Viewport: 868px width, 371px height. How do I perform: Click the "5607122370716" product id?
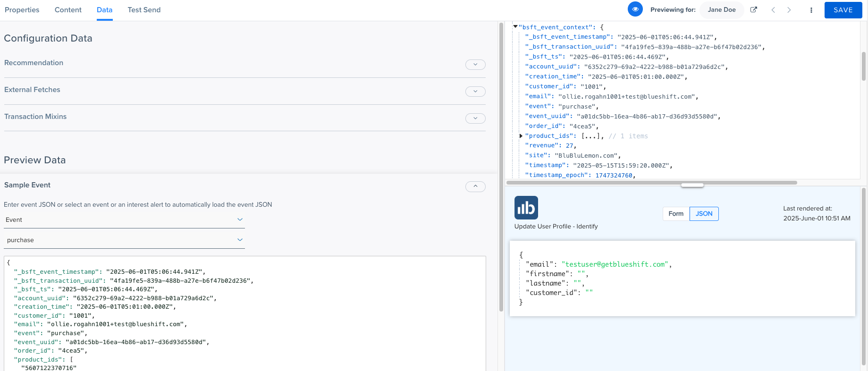coord(49,368)
